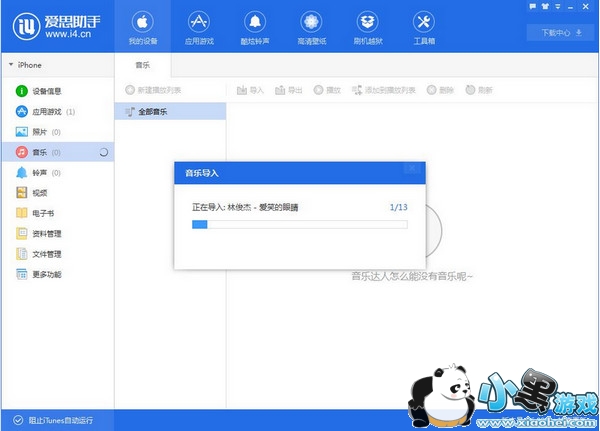Screen dimensions: 600x431
Task: Click the green 设备信息 info icon
Action: [21, 91]
